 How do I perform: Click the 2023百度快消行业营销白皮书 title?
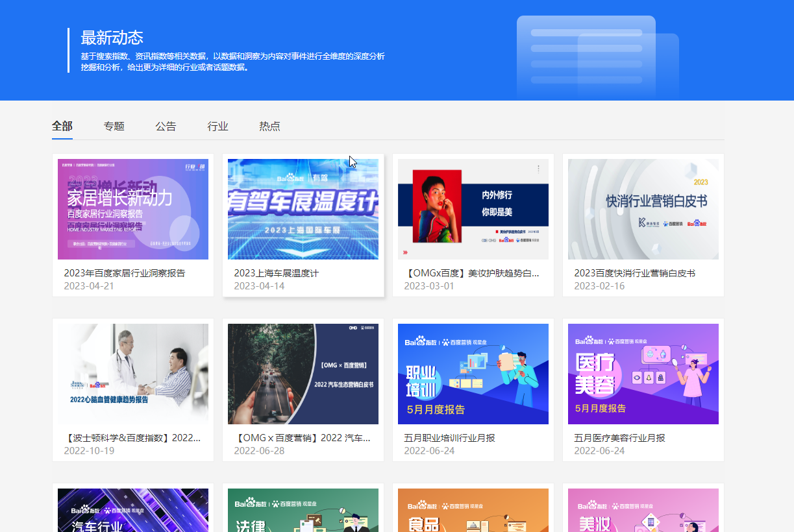635,273
